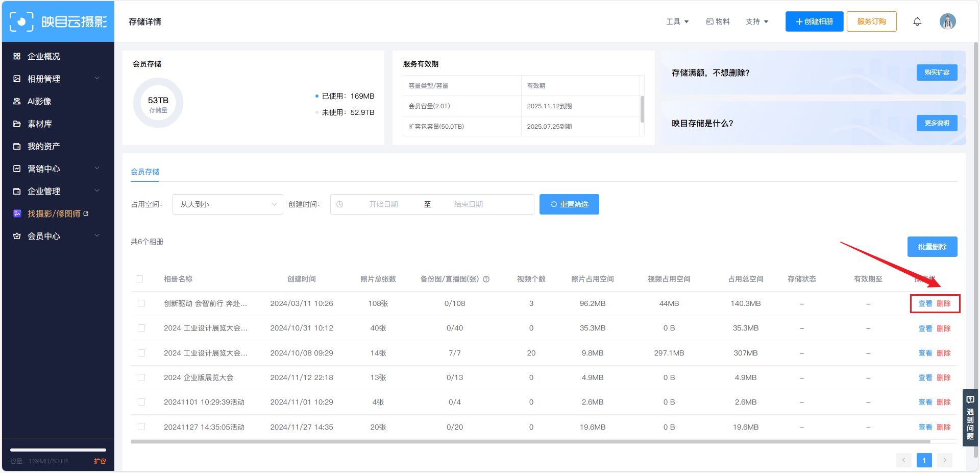Screen dimensions: 980x473
Task: Toggle the select-all checkbox in table header
Action: 139,279
